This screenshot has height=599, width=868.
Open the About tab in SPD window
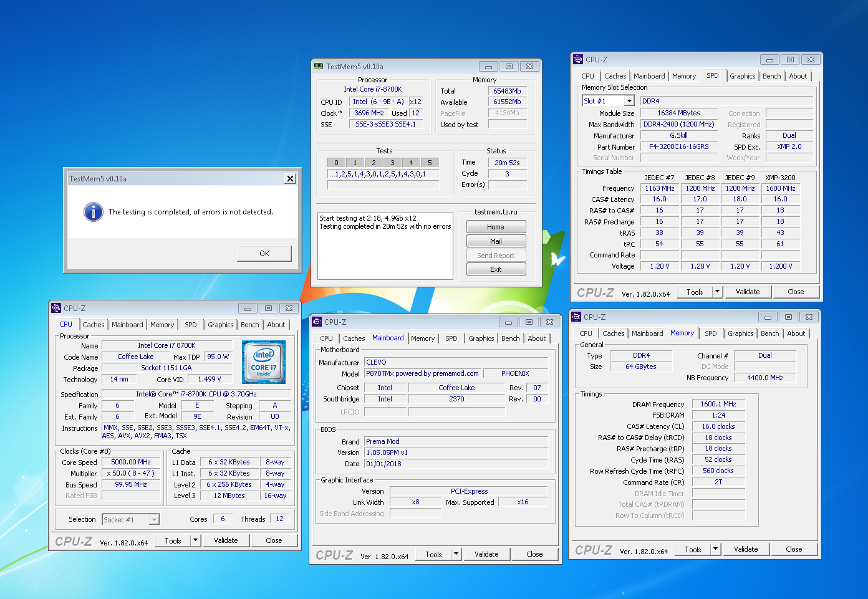pos(798,76)
